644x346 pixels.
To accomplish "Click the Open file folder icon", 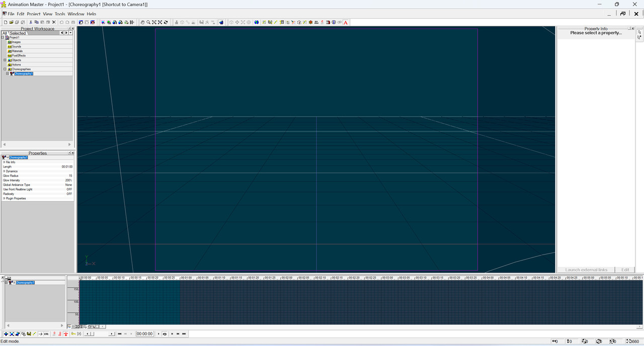I will tap(11, 22).
